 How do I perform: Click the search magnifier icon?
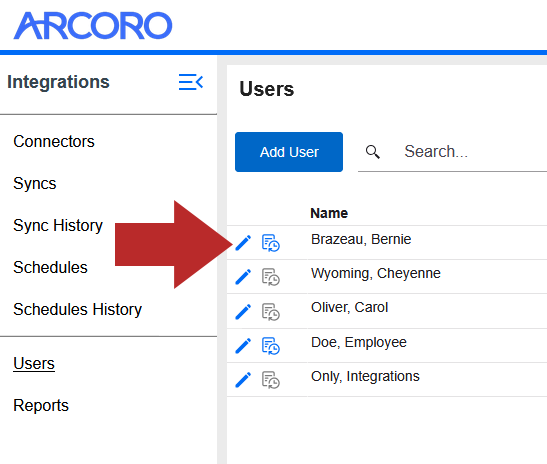click(373, 152)
